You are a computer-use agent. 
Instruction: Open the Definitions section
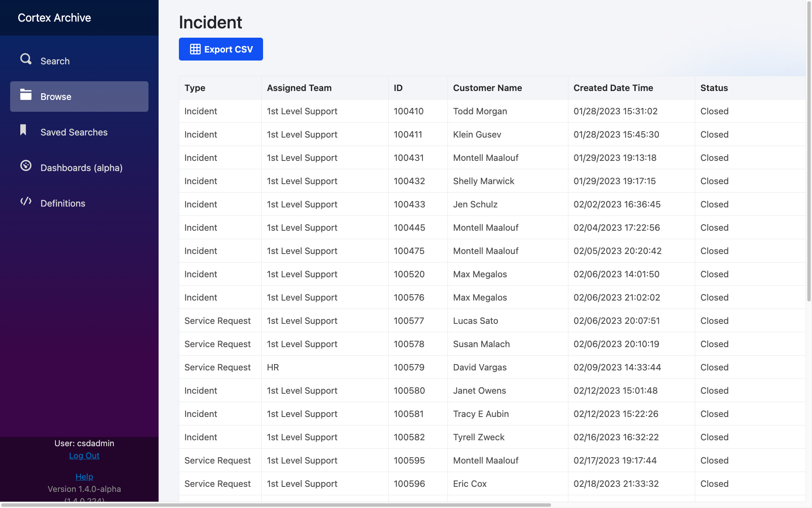[63, 203]
